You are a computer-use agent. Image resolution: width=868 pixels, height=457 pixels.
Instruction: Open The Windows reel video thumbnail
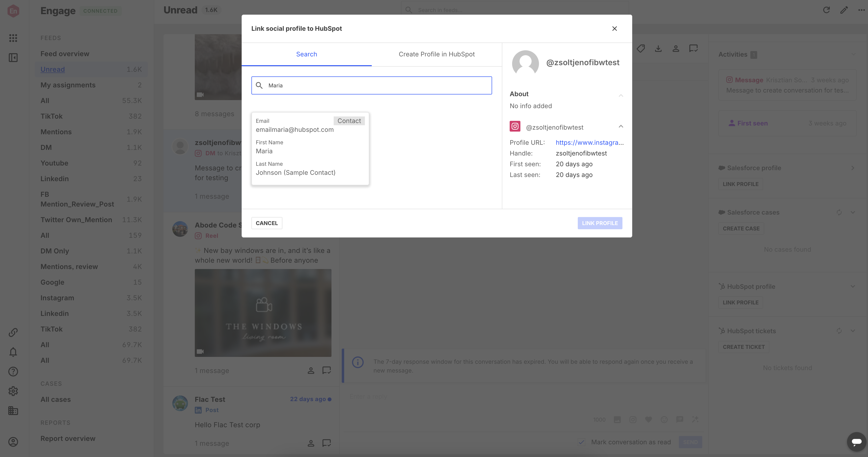263,313
